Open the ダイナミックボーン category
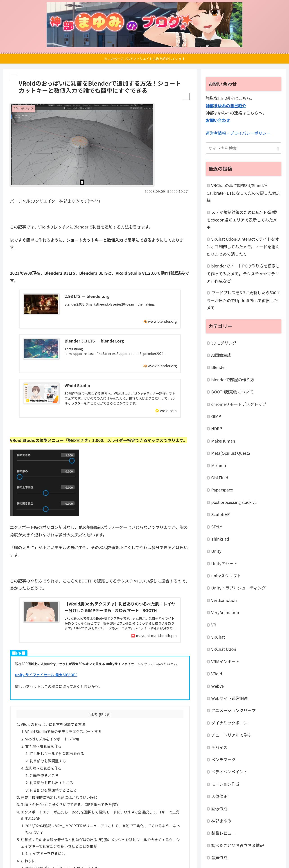The height and width of the screenshot is (868, 289). [229, 723]
